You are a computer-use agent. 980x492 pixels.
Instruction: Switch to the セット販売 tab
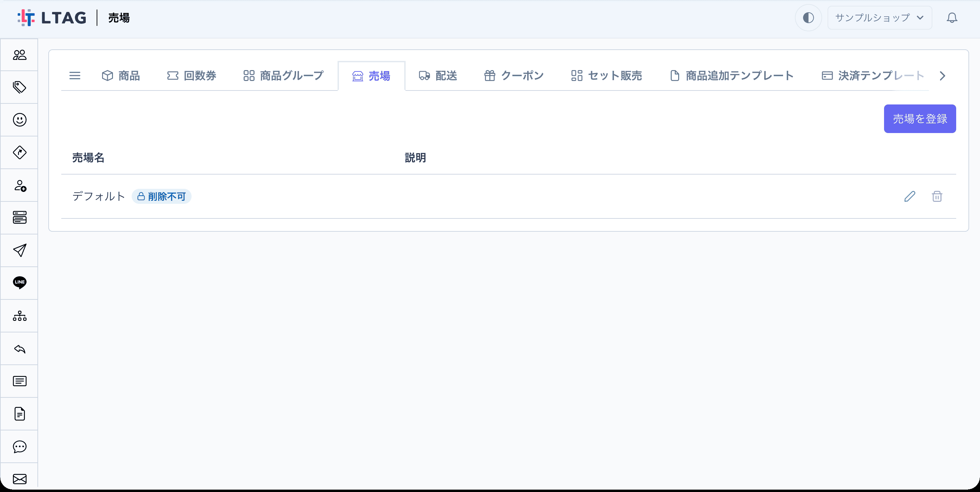(x=607, y=76)
